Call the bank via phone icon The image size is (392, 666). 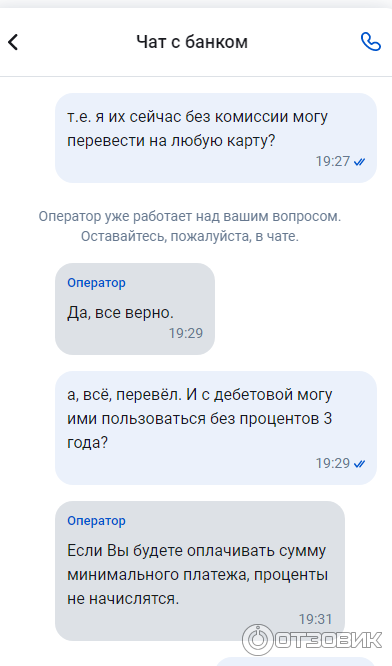(x=370, y=42)
